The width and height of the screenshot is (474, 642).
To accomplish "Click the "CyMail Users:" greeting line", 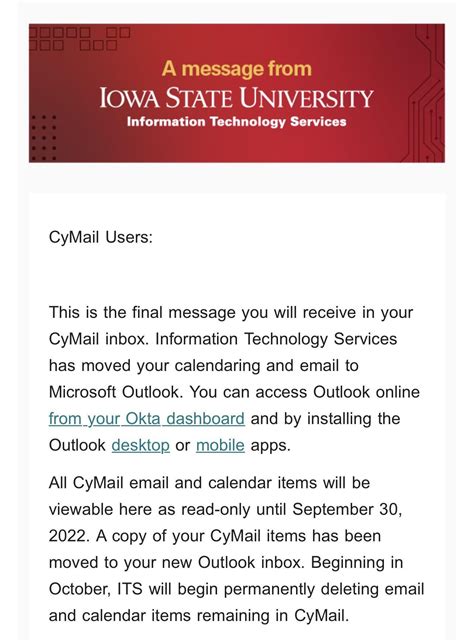I will (101, 237).
